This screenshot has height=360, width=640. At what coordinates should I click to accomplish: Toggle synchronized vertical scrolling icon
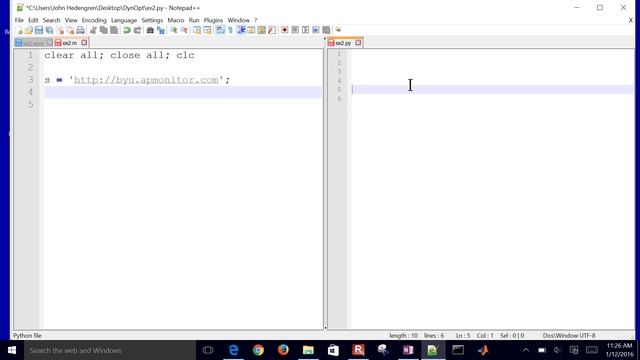click(x=197, y=30)
